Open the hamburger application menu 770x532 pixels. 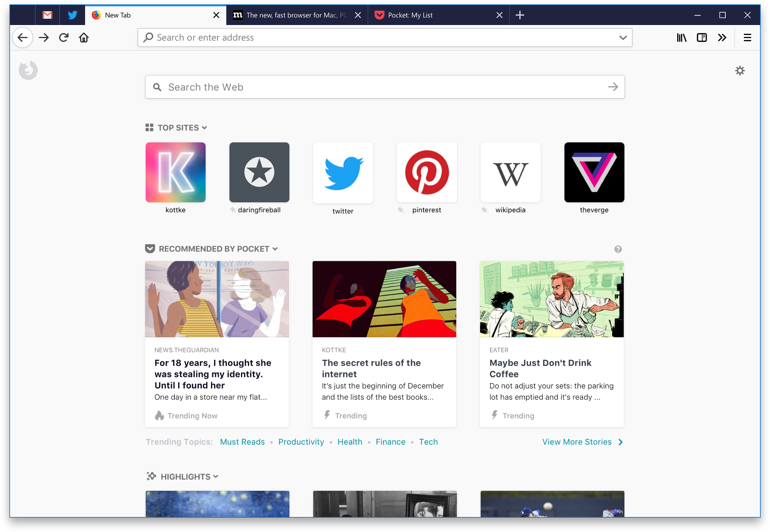[x=747, y=37]
